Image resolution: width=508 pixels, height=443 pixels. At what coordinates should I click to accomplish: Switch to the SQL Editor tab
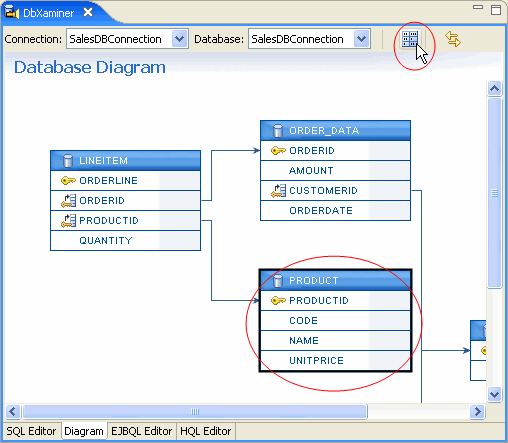(x=31, y=431)
